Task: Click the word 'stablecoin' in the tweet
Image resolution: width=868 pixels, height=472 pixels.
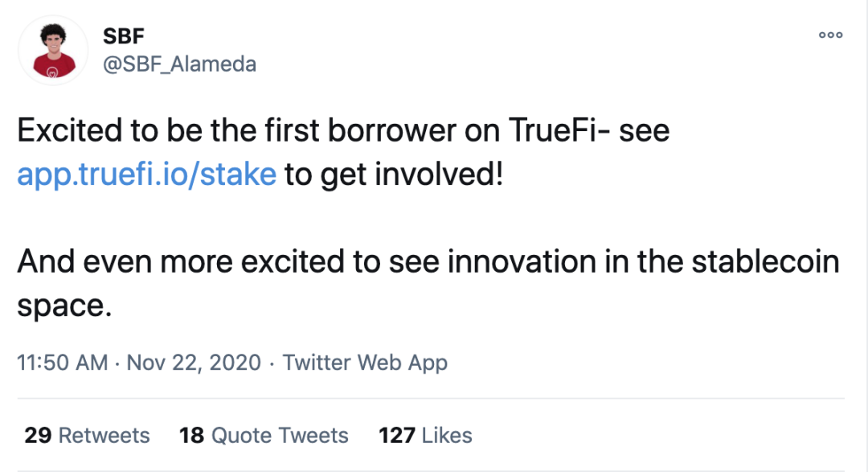Action: [x=766, y=261]
